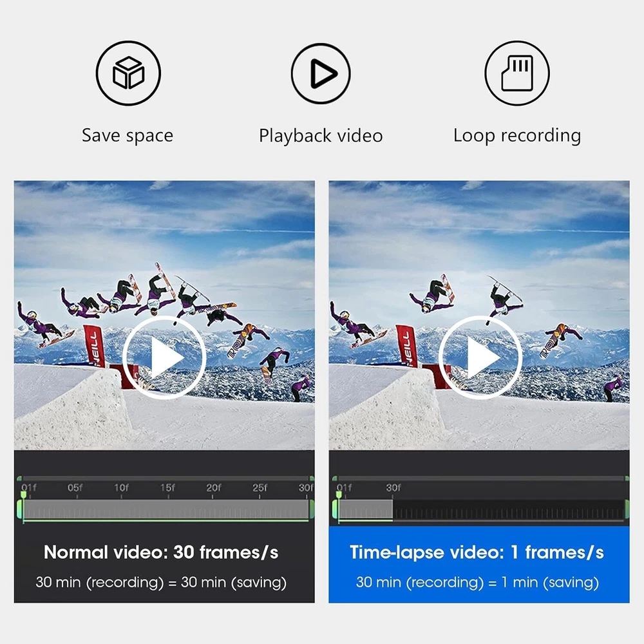
Task: Play the normal video on the left
Action: pyautogui.click(x=164, y=357)
